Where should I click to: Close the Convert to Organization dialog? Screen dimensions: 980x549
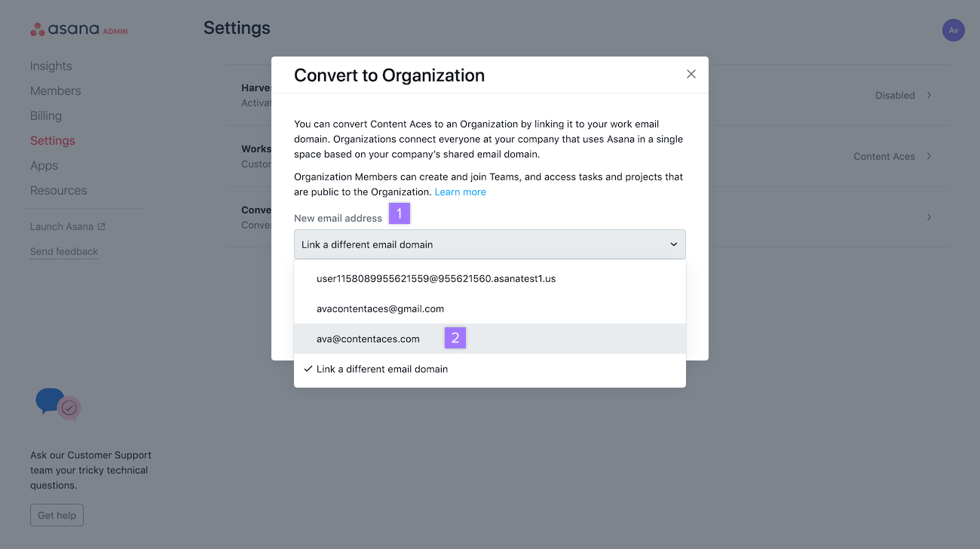(691, 74)
